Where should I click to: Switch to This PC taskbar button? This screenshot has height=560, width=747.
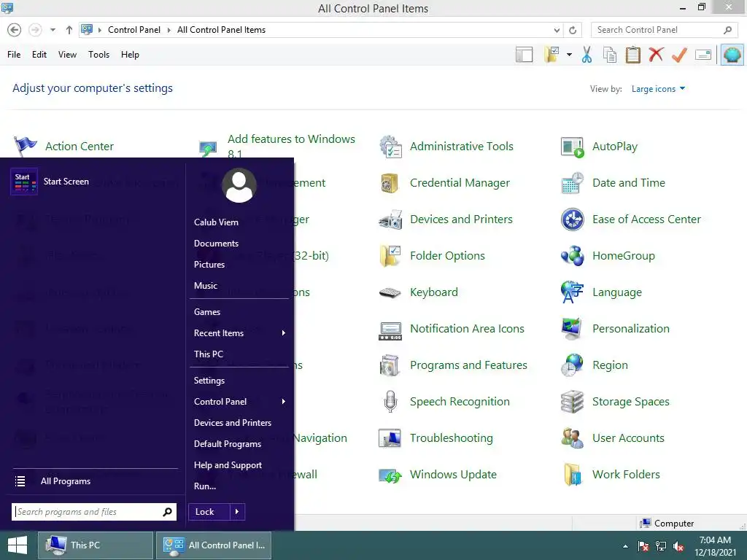pos(96,545)
